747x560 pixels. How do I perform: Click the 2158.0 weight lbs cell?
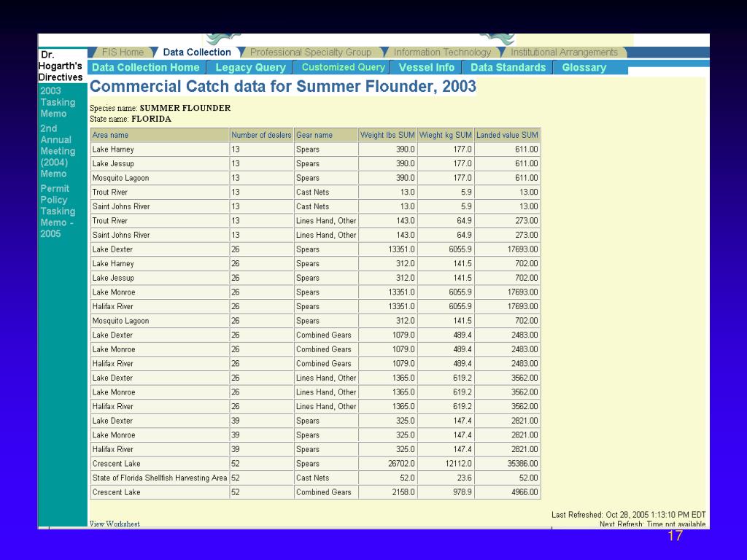(387, 492)
